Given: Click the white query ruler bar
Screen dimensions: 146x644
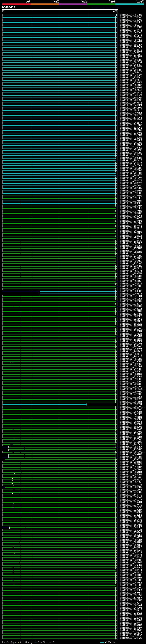Looking at the screenshot, I should (60, 10).
